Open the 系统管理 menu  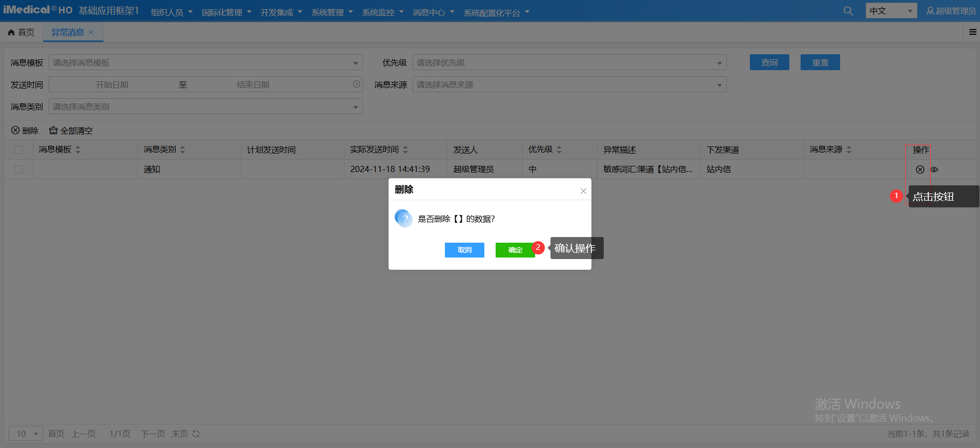[332, 12]
